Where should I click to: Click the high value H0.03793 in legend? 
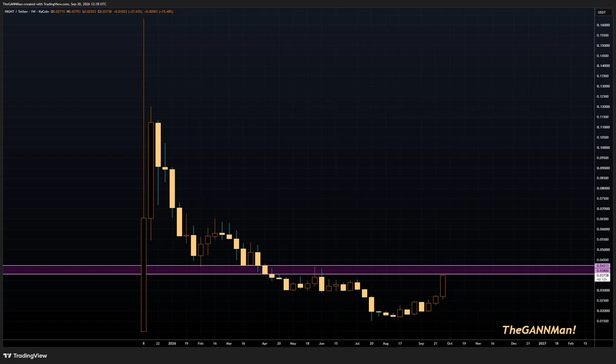(x=74, y=12)
